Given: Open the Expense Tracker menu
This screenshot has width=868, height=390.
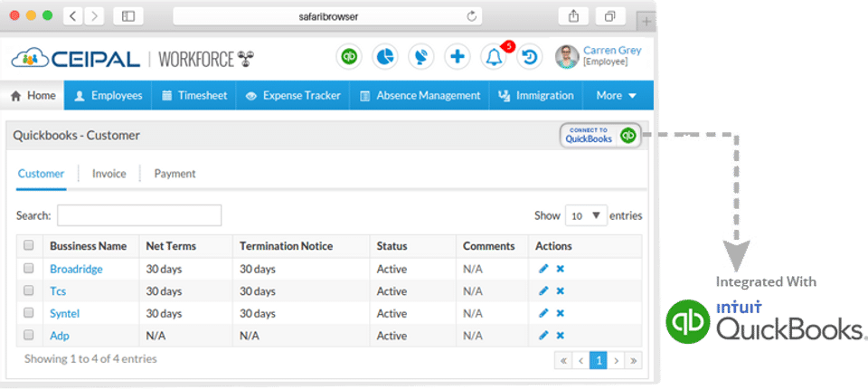Looking at the screenshot, I should point(293,95).
